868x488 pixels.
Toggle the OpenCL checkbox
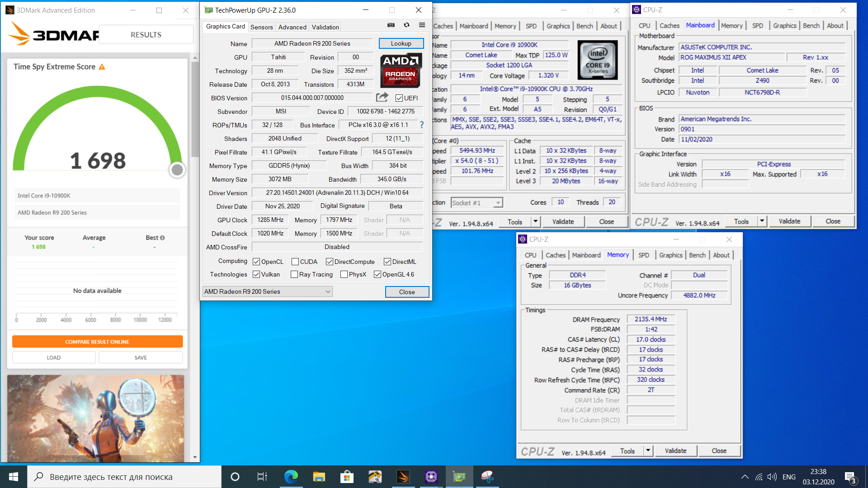[256, 262]
